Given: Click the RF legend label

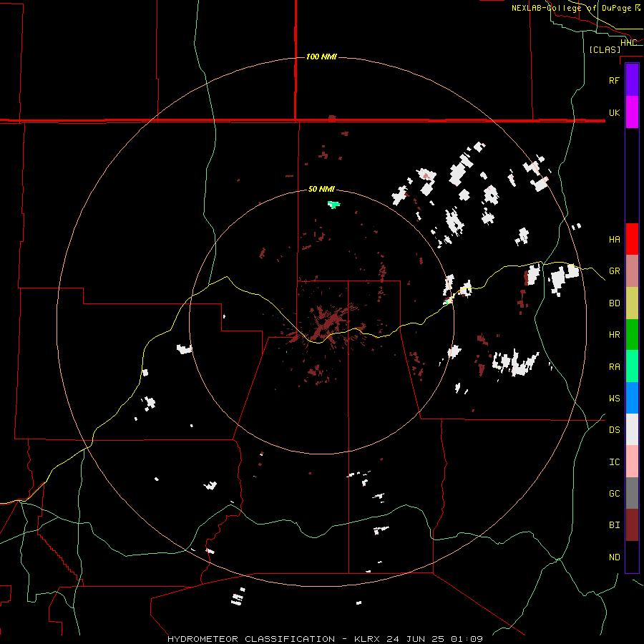Looking at the screenshot, I should pyautogui.click(x=614, y=80).
